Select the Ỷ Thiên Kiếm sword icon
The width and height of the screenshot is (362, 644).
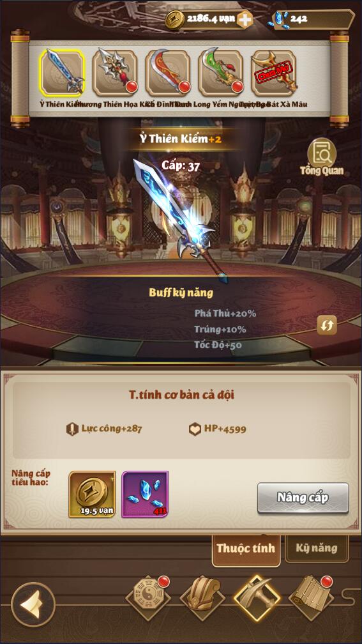pos(63,73)
